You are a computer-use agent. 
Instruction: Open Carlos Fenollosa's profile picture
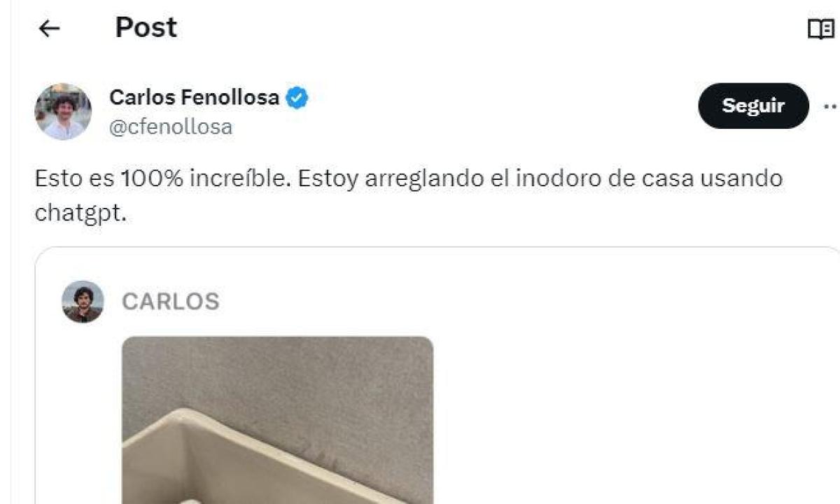[63, 111]
